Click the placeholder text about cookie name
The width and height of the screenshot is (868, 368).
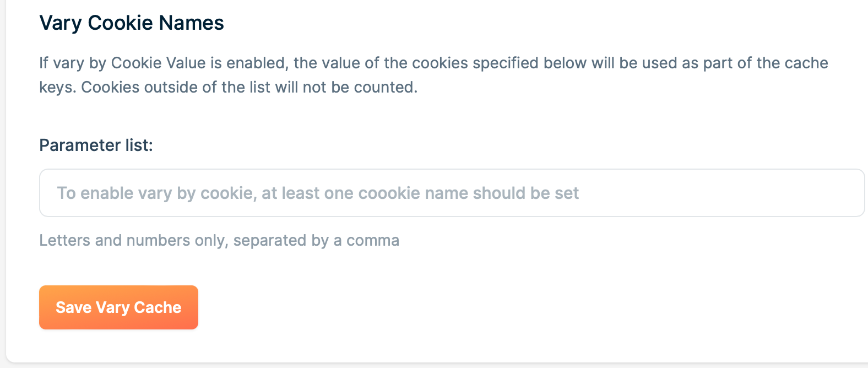318,193
